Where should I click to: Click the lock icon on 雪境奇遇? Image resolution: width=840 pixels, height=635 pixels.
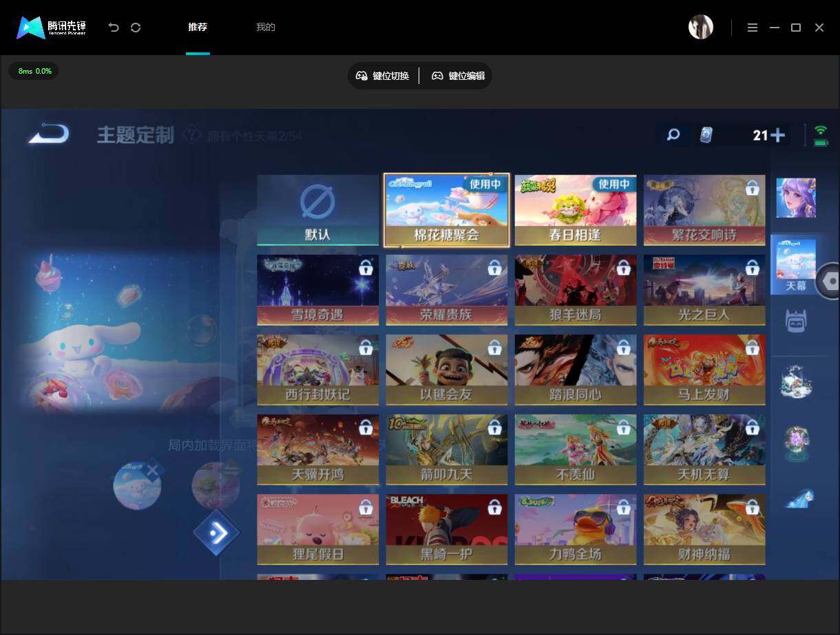click(x=366, y=267)
